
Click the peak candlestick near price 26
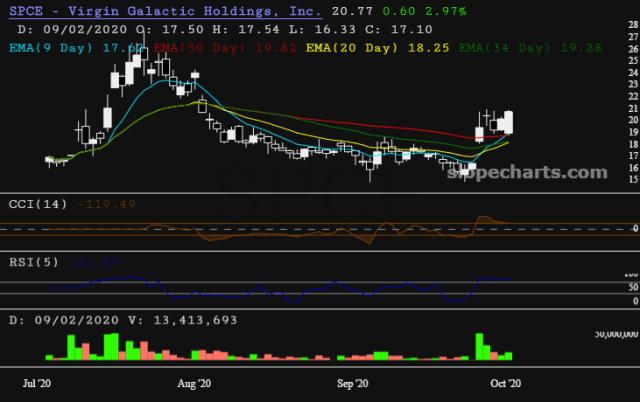(x=144, y=53)
